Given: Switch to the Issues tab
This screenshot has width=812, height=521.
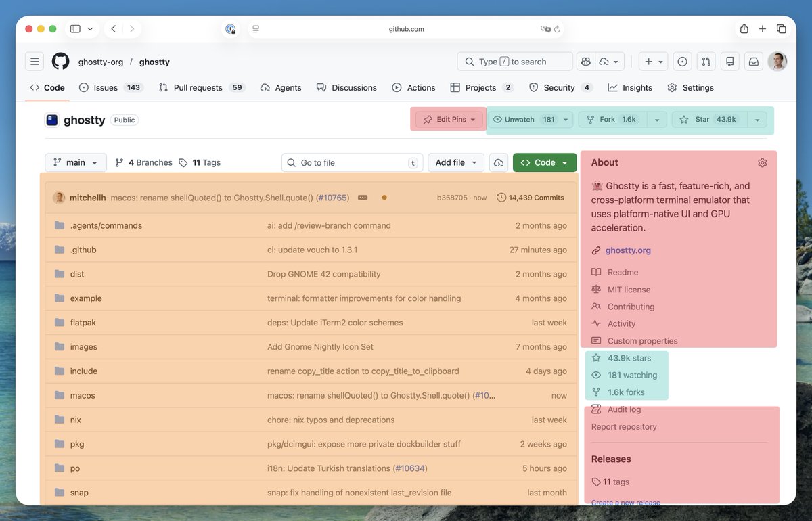Looking at the screenshot, I should [110, 88].
